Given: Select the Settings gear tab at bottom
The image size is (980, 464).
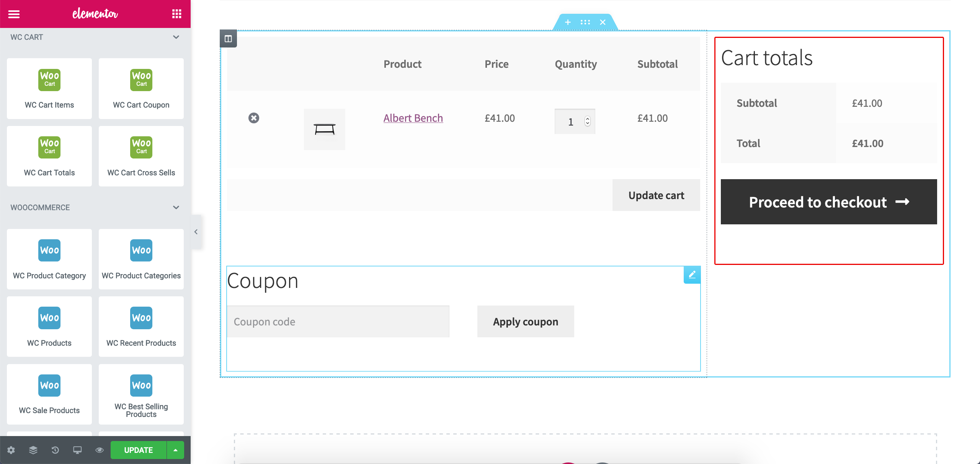Looking at the screenshot, I should point(11,450).
